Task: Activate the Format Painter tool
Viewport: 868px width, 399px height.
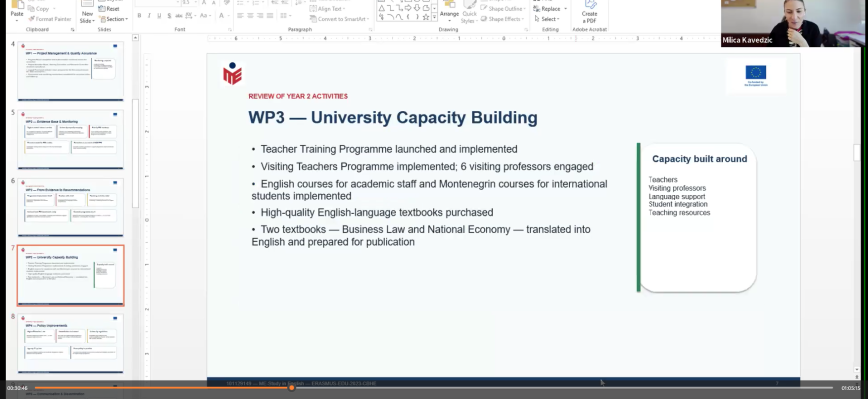Action: 50,19
